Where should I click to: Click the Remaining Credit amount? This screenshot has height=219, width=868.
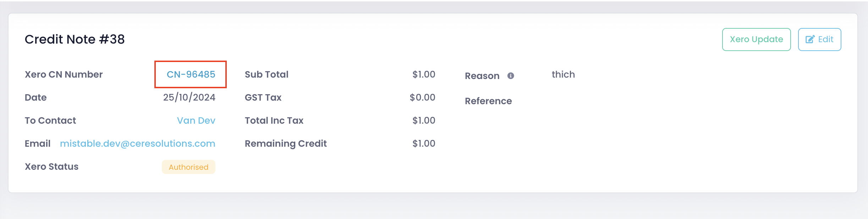pos(424,144)
